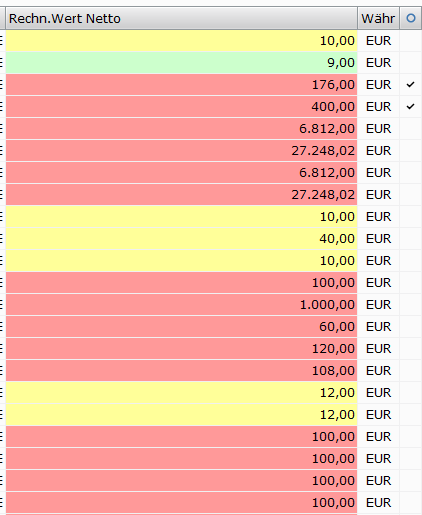The image size is (422, 515).
Task: Click the circle icon column header
Action: point(411,18)
